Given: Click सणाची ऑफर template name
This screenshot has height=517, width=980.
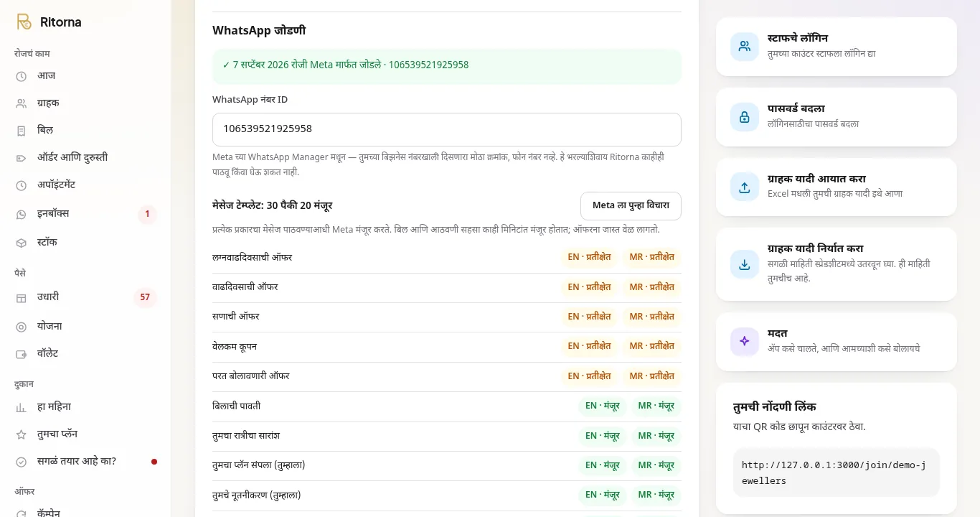Looking at the screenshot, I should [236, 317].
